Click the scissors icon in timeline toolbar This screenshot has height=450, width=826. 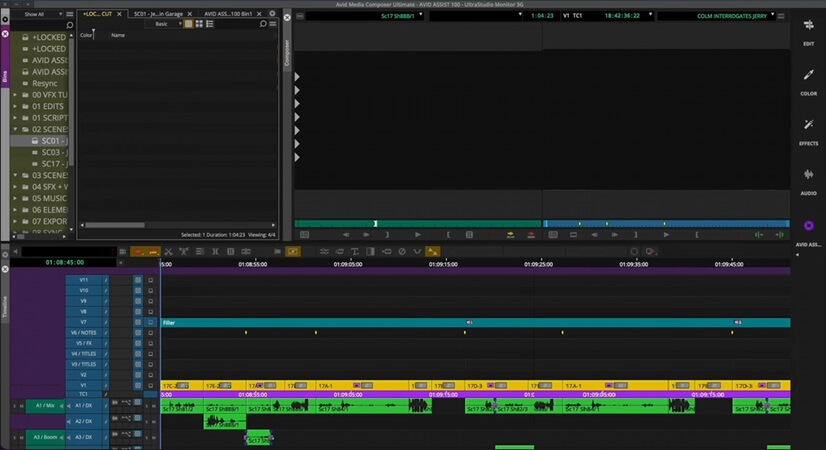pos(169,252)
